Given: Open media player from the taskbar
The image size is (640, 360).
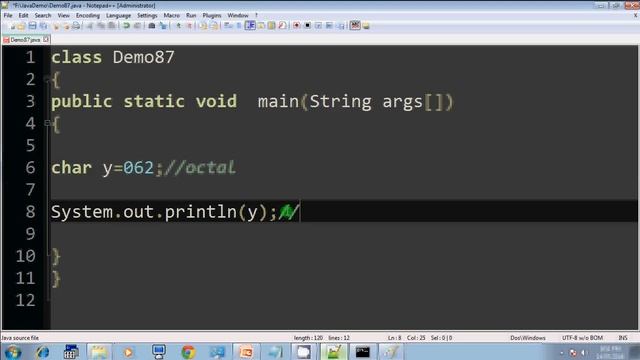Looking at the screenshot, I should coord(128,352).
